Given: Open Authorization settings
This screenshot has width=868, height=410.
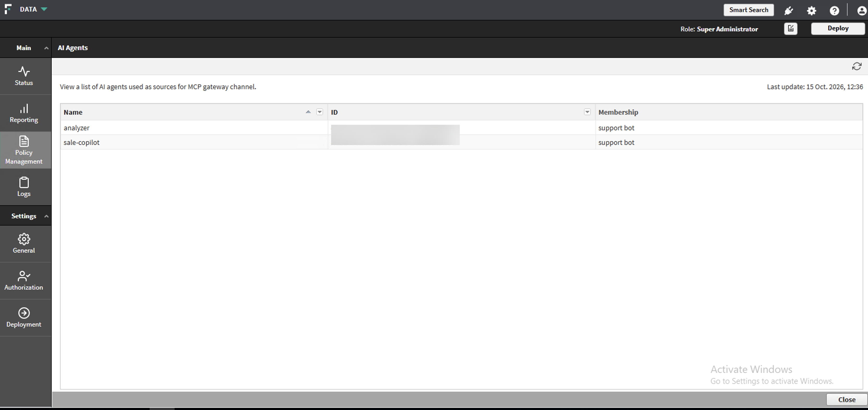Looking at the screenshot, I should coord(24,281).
